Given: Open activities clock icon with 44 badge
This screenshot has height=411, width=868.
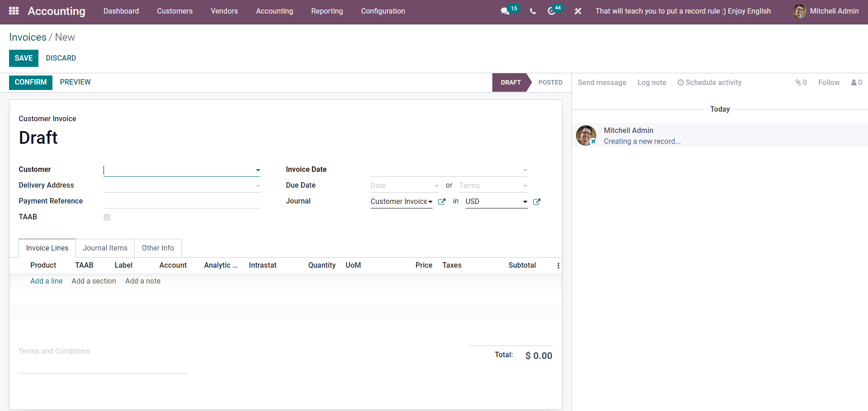Looking at the screenshot, I should click(555, 10).
